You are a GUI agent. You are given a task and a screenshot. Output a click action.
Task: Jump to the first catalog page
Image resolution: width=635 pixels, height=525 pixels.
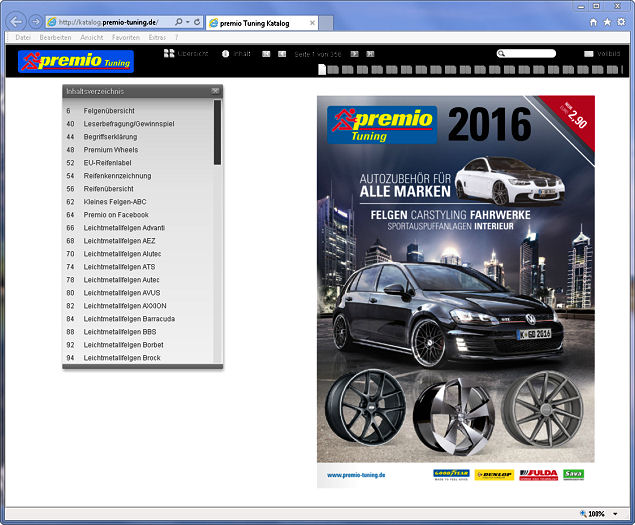click(266, 54)
